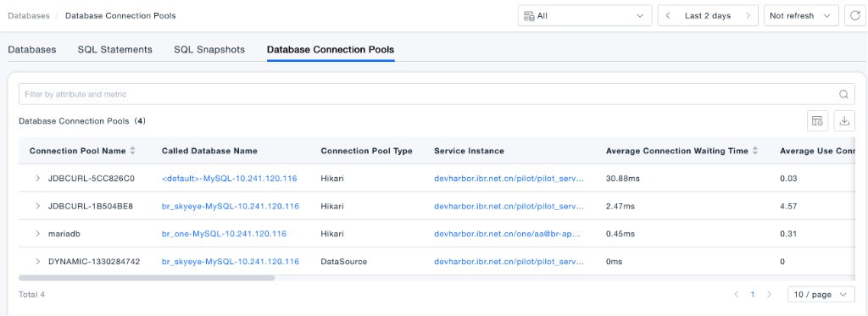This screenshot has width=868, height=316.
Task: Open br_skyeye-MySQL link in DYNAMIC-1330284742 row
Action: point(231,261)
